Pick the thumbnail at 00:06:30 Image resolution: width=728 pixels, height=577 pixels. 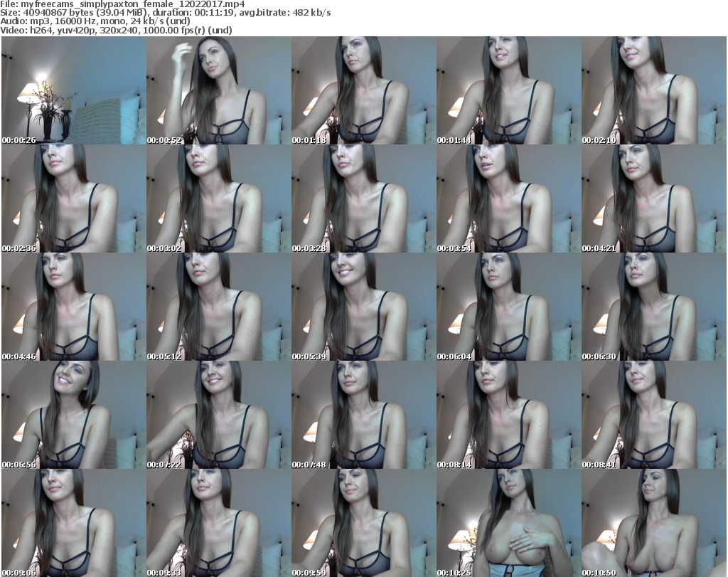(x=654, y=307)
